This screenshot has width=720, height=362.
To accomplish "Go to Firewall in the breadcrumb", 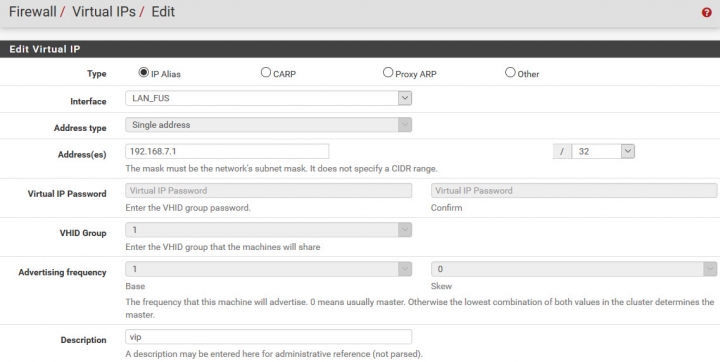I will [33, 11].
